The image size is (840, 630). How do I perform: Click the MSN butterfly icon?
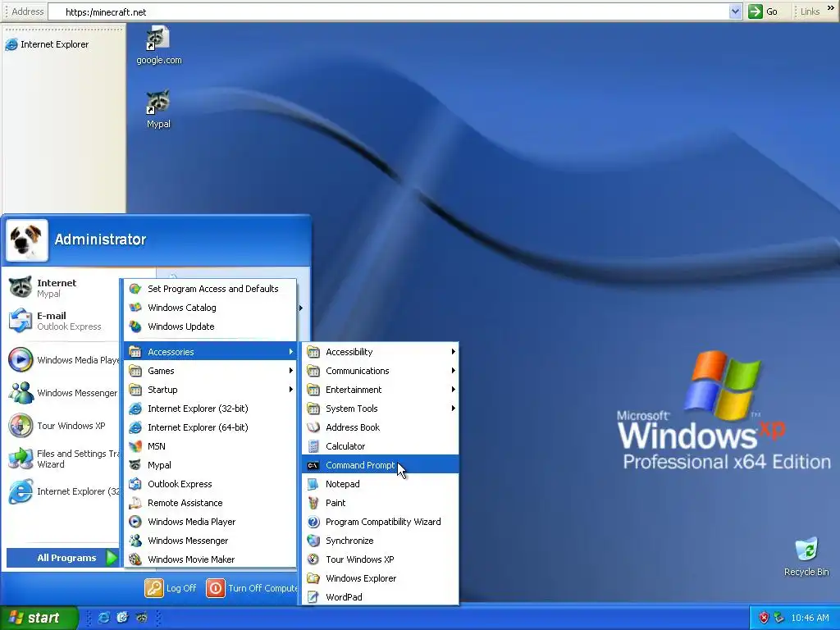(135, 446)
